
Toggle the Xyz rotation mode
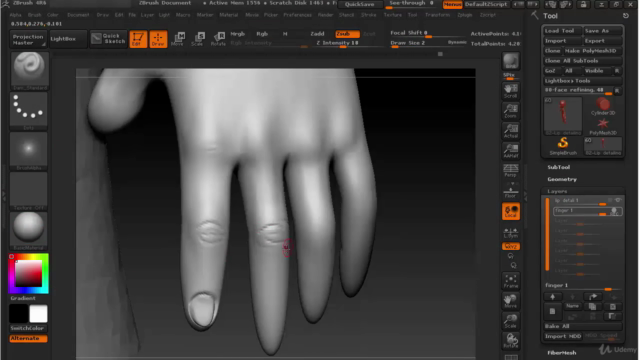click(511, 246)
